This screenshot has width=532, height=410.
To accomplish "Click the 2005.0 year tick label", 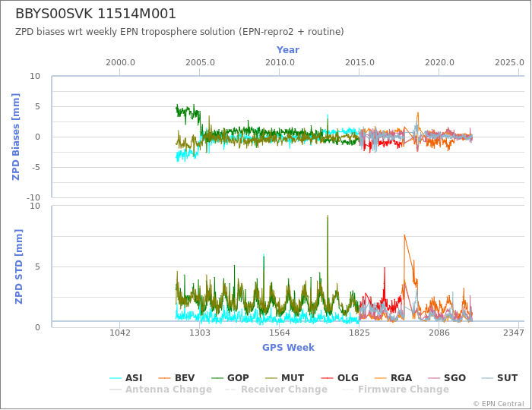I will pyautogui.click(x=200, y=63).
